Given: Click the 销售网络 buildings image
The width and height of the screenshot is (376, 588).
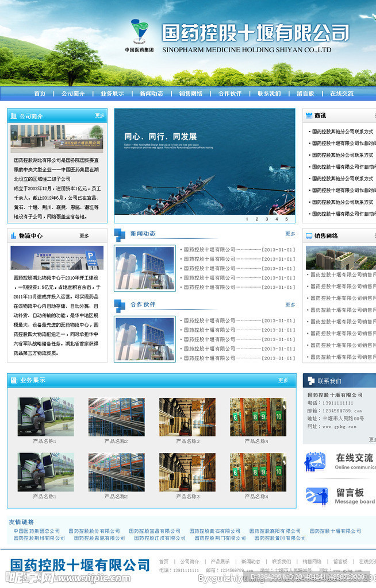Looking at the screenshot, I should point(341,258).
